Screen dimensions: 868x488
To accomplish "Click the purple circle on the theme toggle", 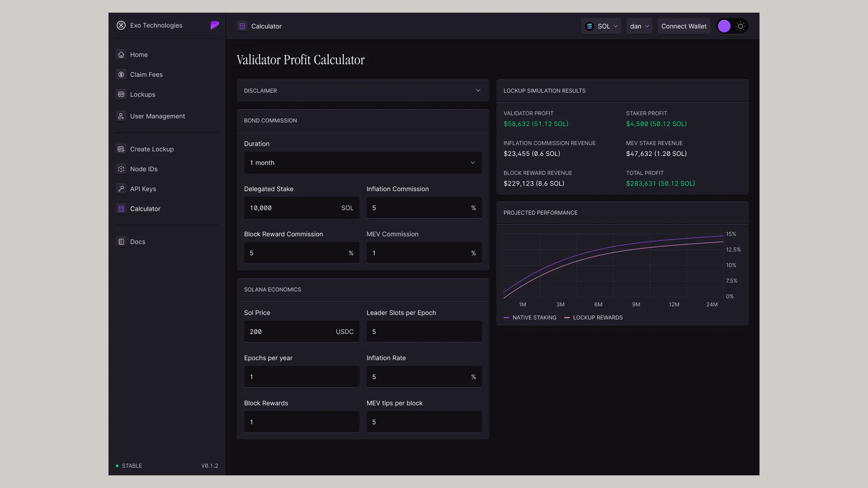I will 724,26.
